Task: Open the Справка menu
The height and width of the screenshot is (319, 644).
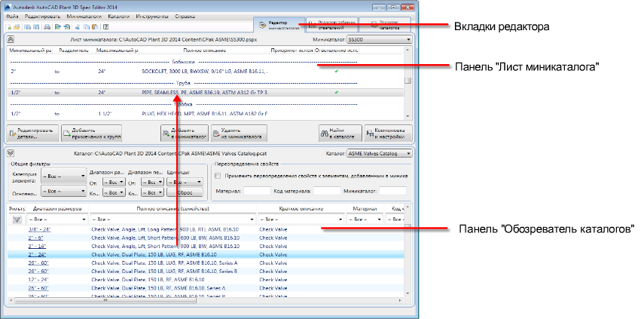Action: [185, 17]
